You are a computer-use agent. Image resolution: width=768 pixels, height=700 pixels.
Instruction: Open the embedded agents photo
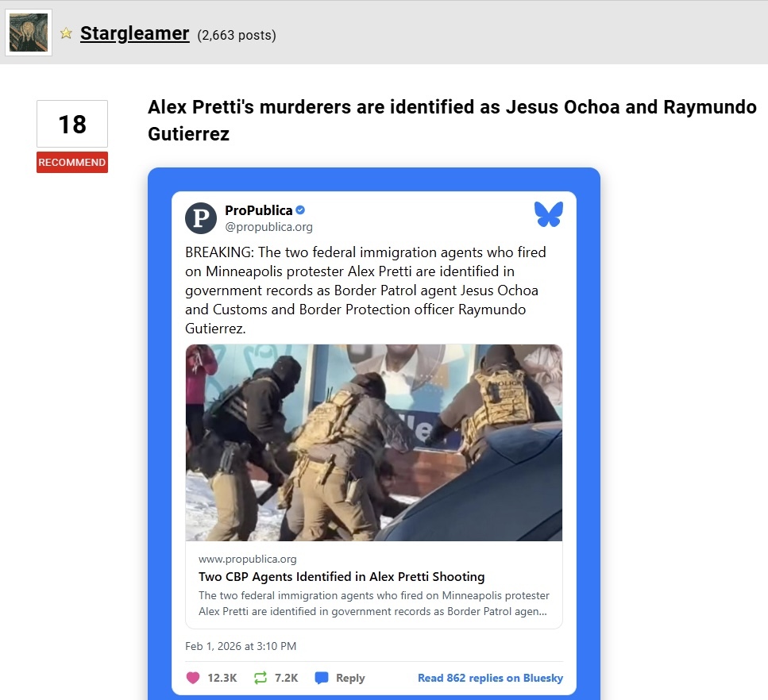374,443
